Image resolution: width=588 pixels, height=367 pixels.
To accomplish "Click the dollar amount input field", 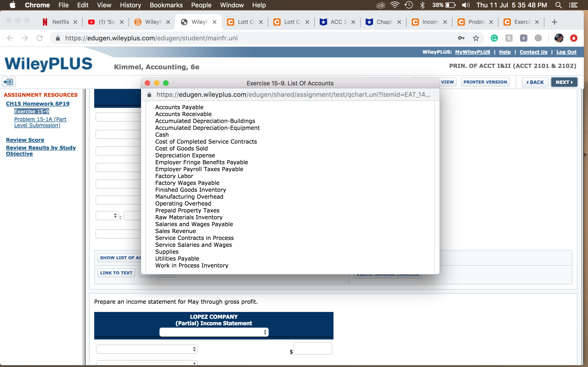I will tap(312, 349).
